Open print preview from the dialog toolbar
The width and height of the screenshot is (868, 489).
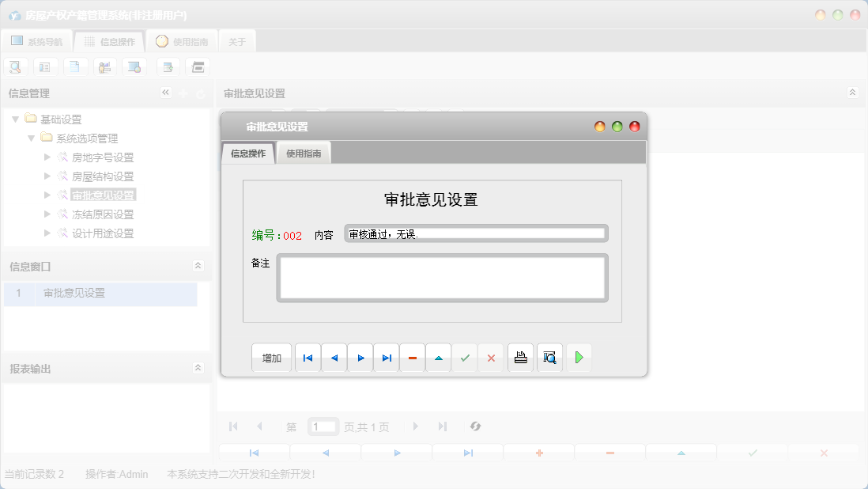tap(549, 357)
